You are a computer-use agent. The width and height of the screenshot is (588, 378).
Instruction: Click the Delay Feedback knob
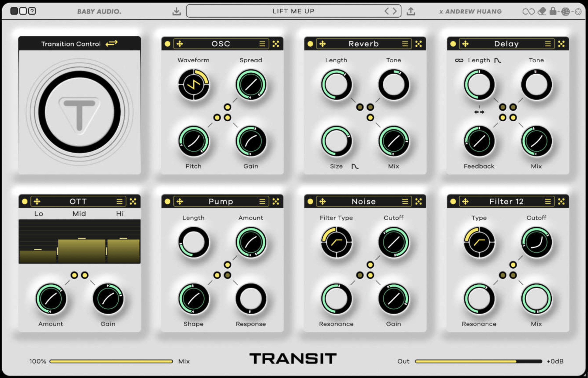(x=479, y=141)
